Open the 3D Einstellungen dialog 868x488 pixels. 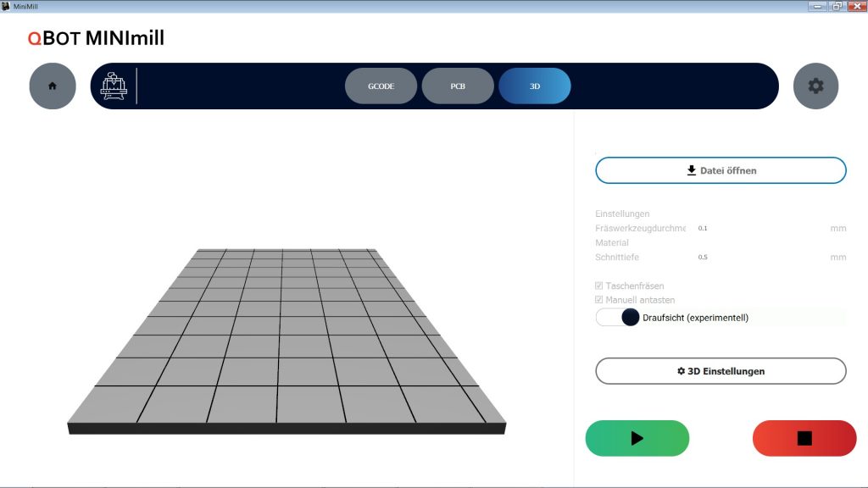click(x=721, y=371)
